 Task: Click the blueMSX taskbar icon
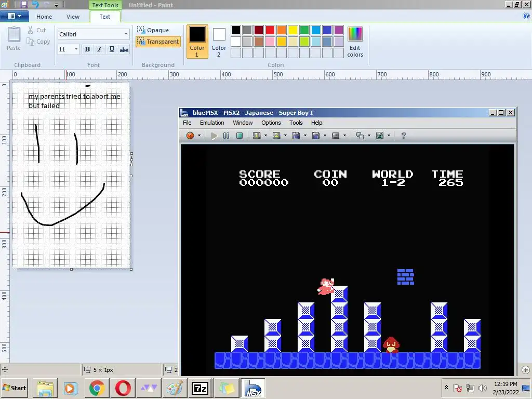tap(252, 388)
